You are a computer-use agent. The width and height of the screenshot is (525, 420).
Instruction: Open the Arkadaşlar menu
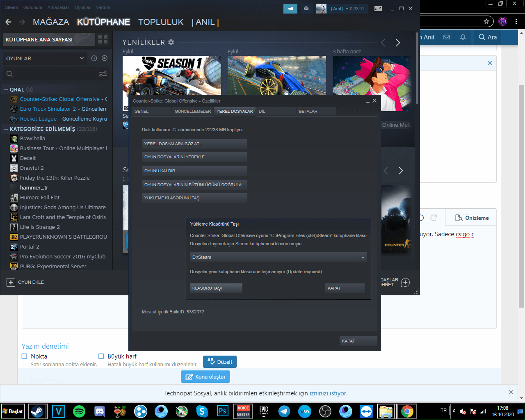click(58, 7)
